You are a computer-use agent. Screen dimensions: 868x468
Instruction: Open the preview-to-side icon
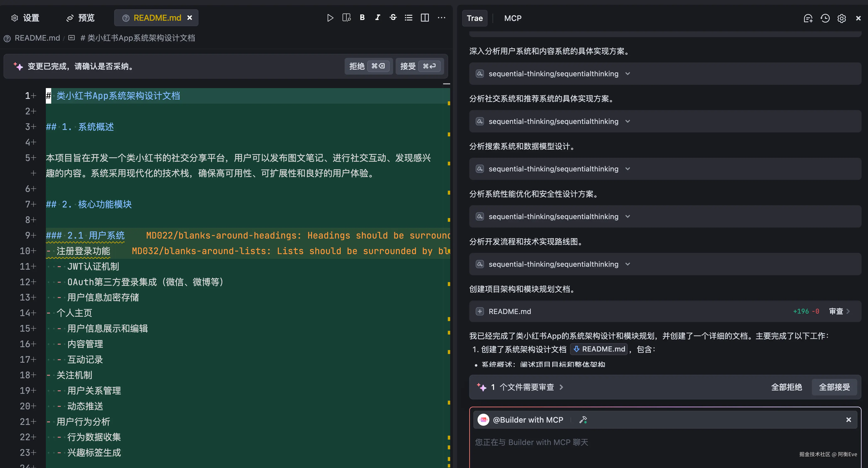point(346,18)
